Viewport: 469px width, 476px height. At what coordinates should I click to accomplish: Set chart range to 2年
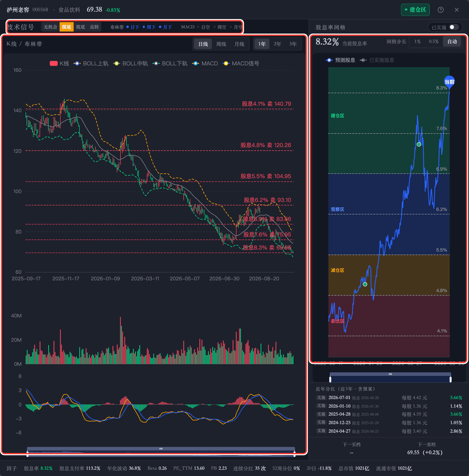pos(277,44)
